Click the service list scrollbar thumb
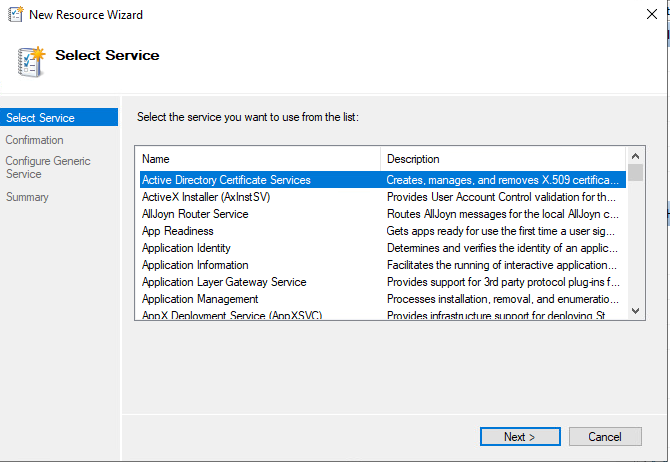 635,173
